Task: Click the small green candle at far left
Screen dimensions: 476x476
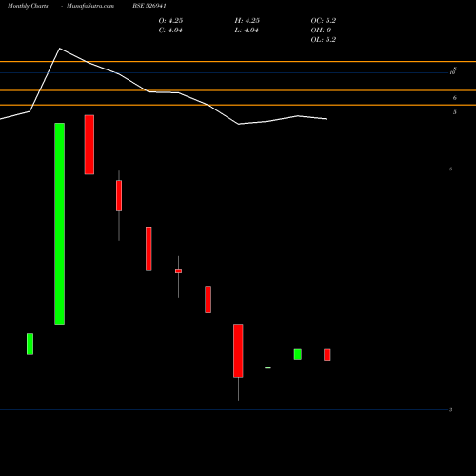Action: click(30, 344)
